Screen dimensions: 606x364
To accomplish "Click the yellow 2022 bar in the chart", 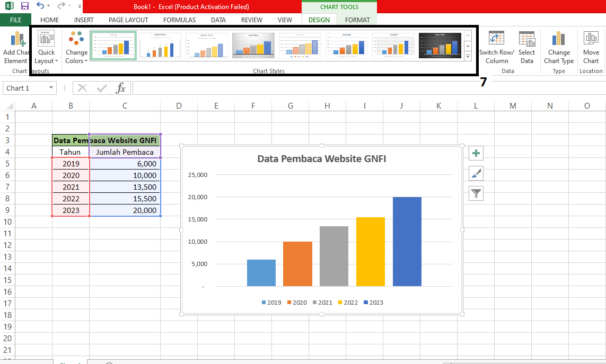I will (x=370, y=252).
